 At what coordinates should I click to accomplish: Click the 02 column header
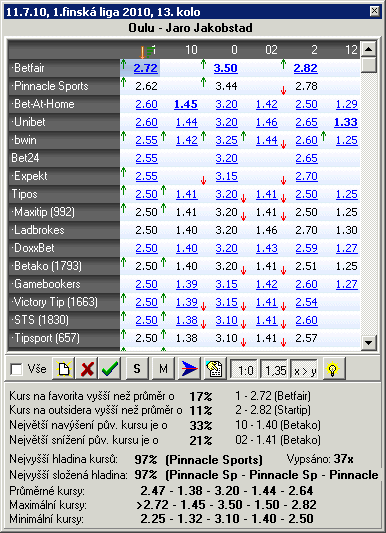(271, 50)
